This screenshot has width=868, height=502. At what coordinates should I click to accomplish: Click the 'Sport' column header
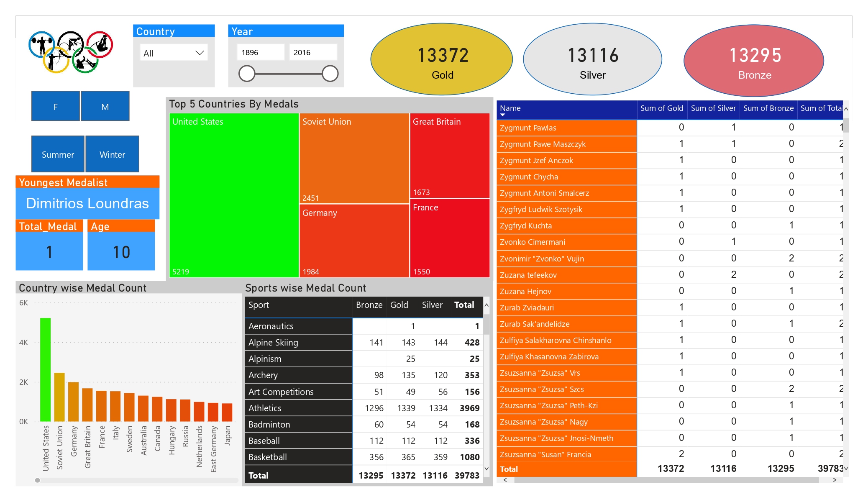tap(259, 305)
